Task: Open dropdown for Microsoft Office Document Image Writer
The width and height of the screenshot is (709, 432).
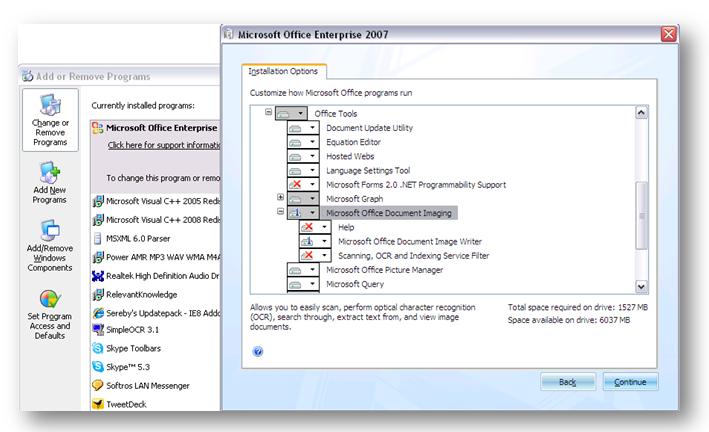Action: (x=315, y=242)
